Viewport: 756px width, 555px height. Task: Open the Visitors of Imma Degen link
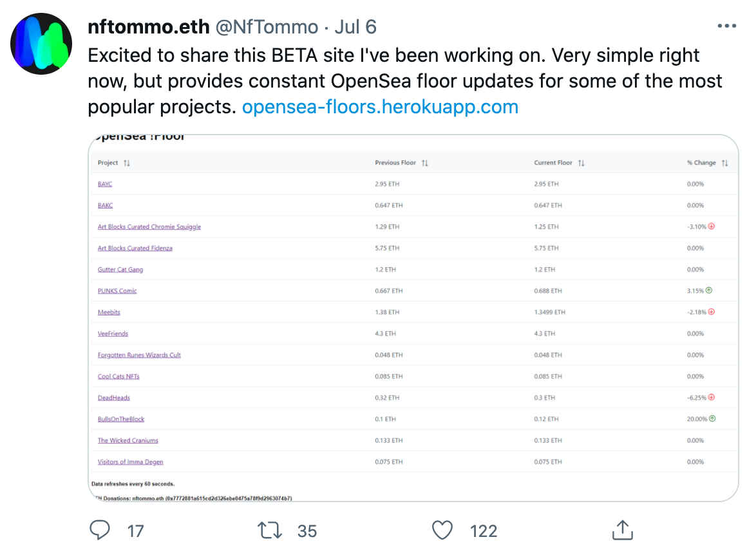coord(130,462)
